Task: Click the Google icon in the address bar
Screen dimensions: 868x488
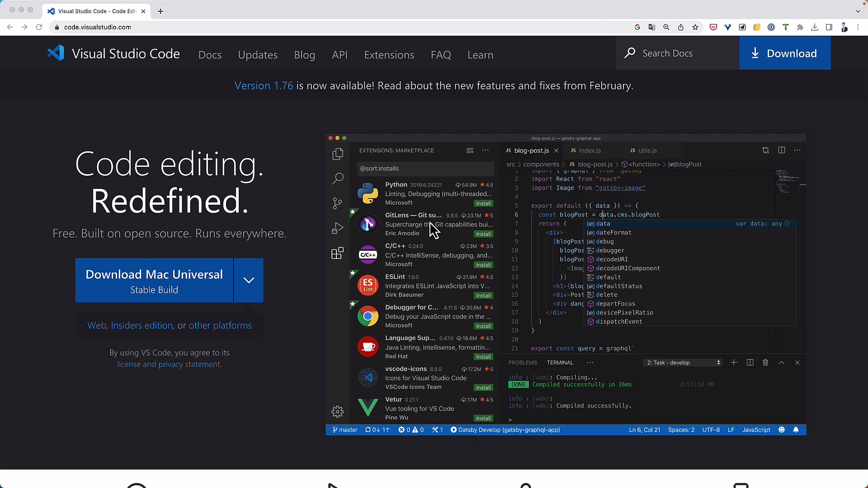Action: pos(637,27)
